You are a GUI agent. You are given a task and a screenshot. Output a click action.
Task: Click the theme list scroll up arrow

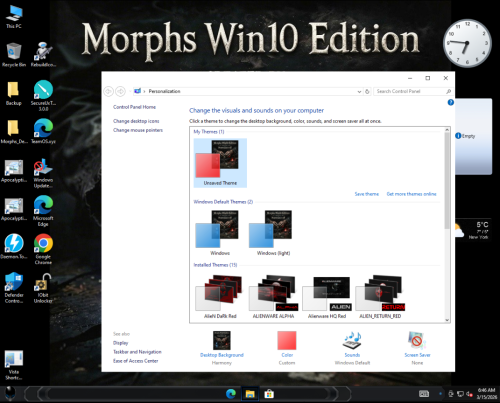[447, 130]
